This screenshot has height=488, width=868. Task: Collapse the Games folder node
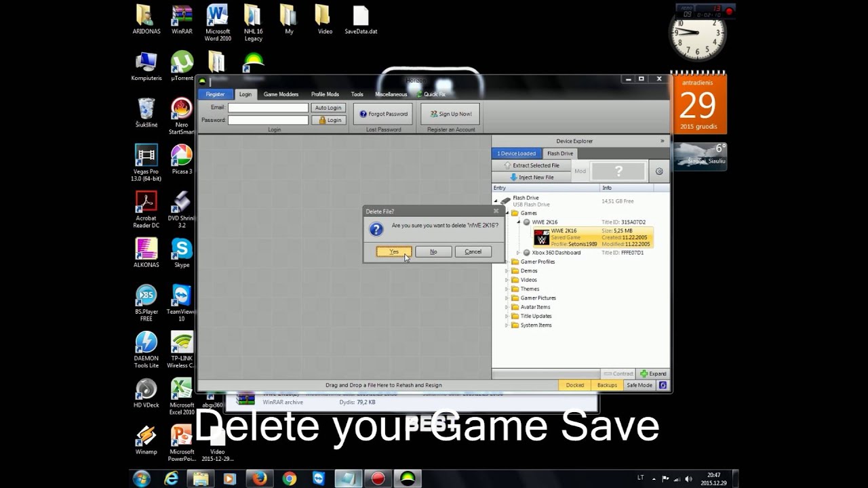507,213
